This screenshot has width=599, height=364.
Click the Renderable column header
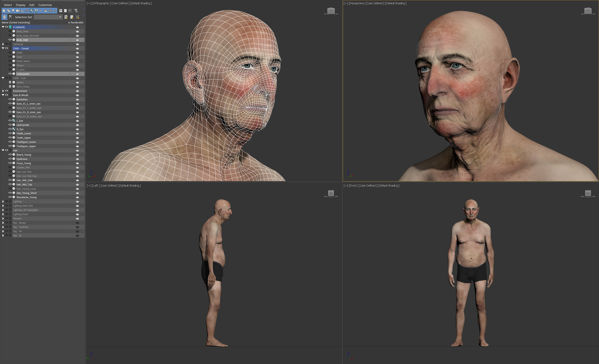pyautogui.click(x=77, y=22)
